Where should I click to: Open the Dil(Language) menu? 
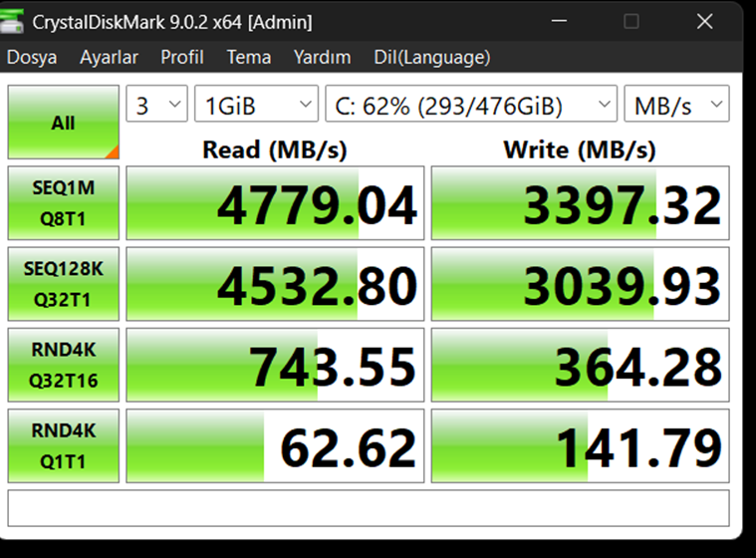432,58
